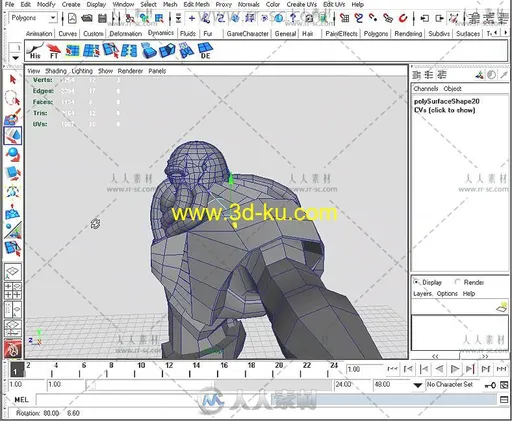This screenshot has height=421, width=512.
Task: Toggle select by hierarchy mode
Action: (130, 18)
